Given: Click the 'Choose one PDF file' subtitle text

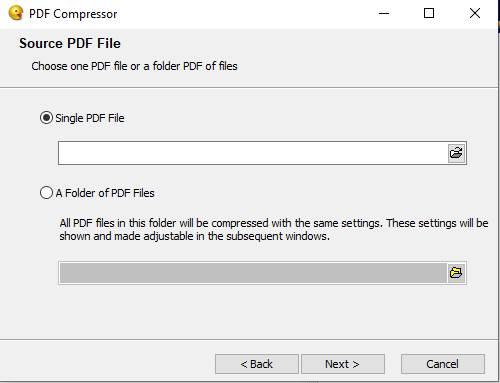Looking at the screenshot, I should 134,66.
